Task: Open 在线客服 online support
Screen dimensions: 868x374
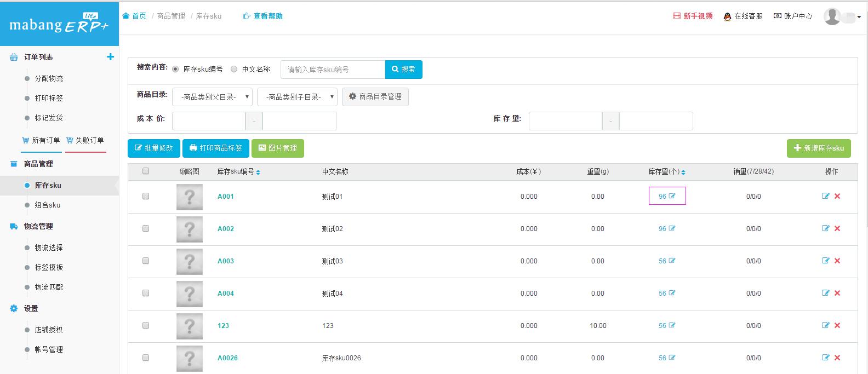Action: point(743,16)
